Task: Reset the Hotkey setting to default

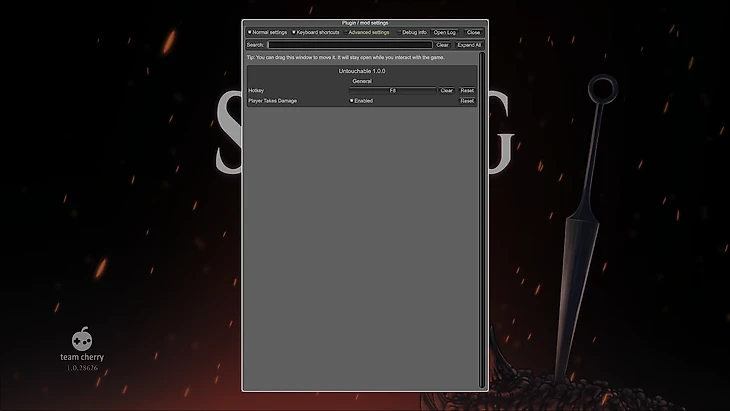Action: [x=467, y=91]
